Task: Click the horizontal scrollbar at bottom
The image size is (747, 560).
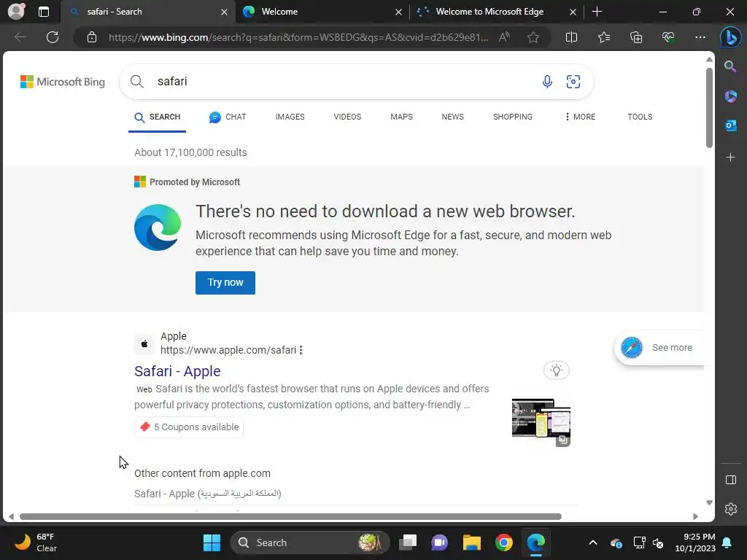Action: click(290, 517)
